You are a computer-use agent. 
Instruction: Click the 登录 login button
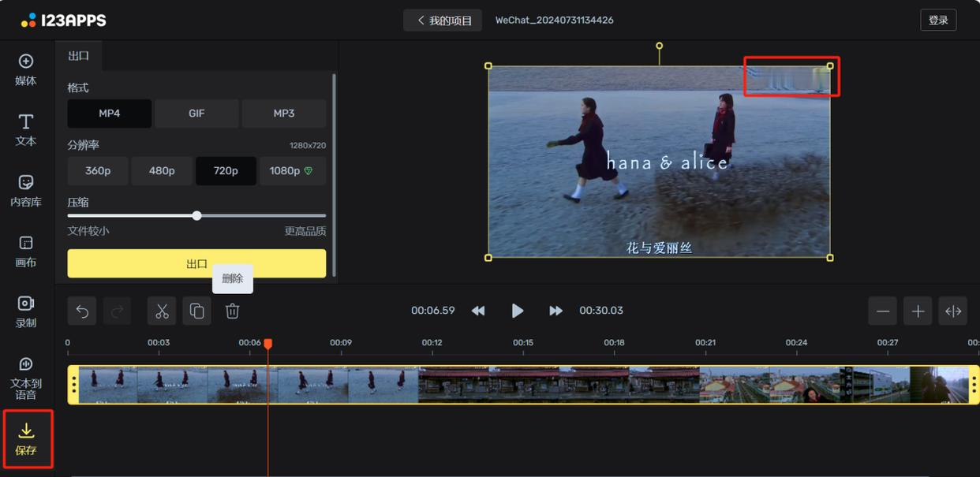pyautogui.click(x=938, y=20)
